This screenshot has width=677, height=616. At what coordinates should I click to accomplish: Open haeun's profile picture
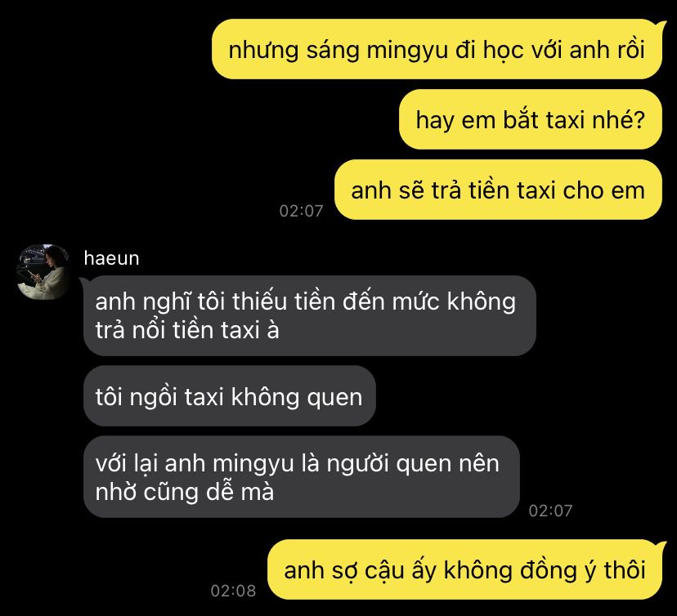click(43, 272)
